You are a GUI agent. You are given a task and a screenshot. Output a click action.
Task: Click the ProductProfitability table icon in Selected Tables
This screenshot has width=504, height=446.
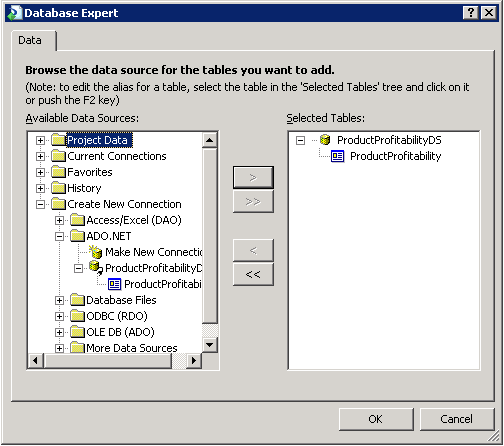[337, 156]
